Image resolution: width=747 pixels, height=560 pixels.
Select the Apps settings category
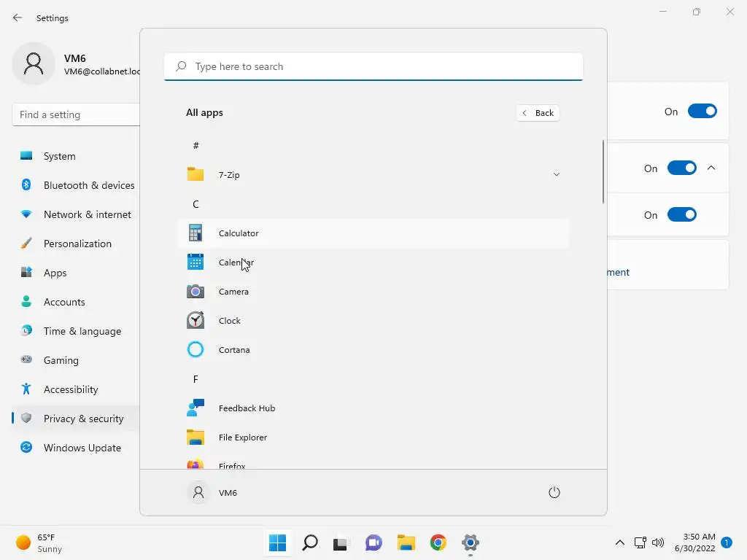pyautogui.click(x=76, y=273)
